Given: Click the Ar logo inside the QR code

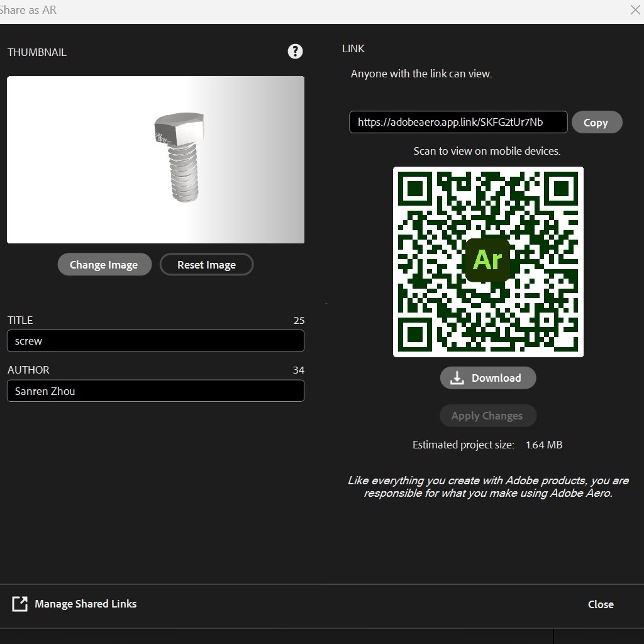Looking at the screenshot, I should tap(487, 260).
